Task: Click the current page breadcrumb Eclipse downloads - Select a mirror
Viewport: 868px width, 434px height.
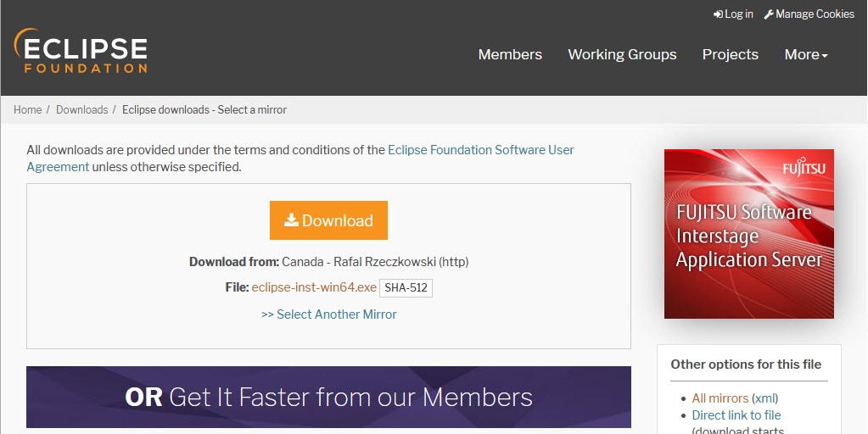Action: [204, 109]
